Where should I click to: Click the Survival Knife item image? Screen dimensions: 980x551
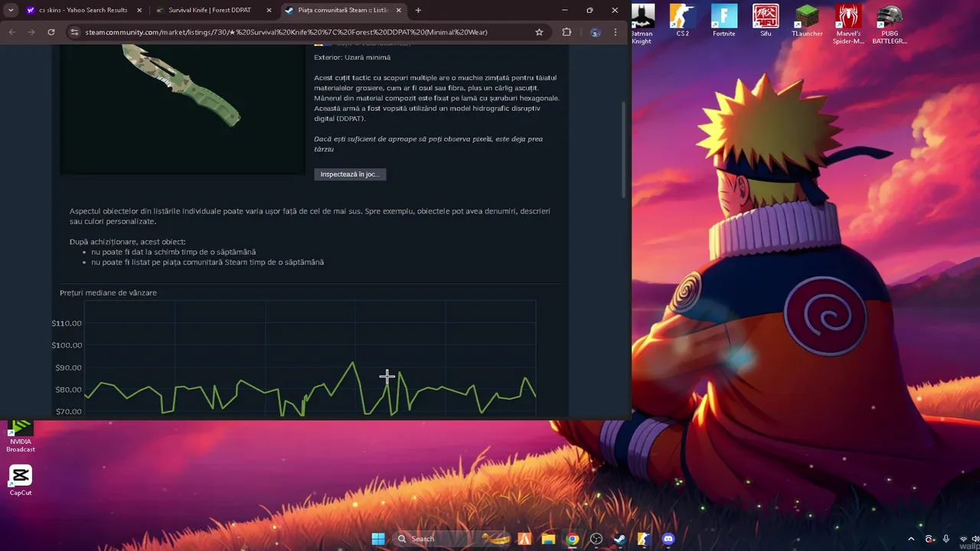click(x=183, y=109)
